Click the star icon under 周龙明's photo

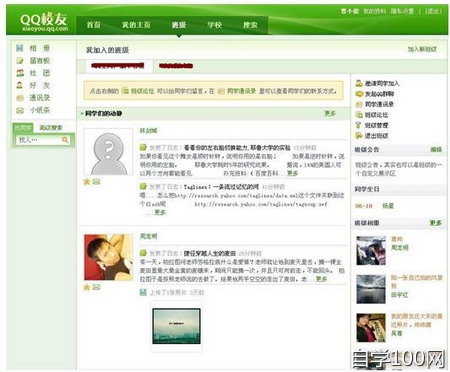[x=87, y=287]
